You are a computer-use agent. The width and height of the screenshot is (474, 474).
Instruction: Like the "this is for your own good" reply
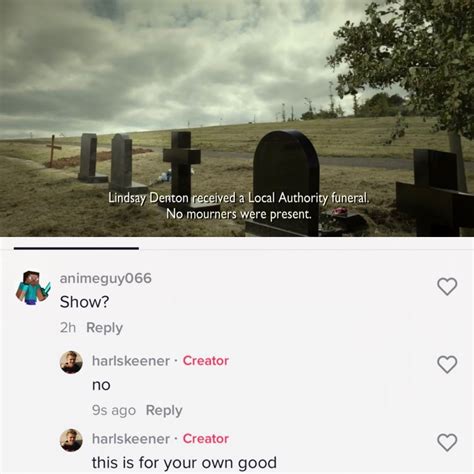click(447, 442)
